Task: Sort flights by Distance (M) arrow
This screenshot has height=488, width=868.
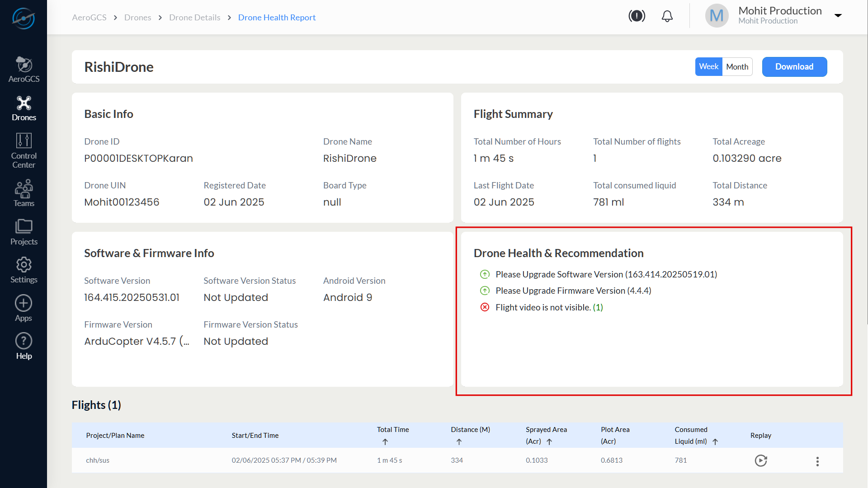Action: click(x=459, y=442)
